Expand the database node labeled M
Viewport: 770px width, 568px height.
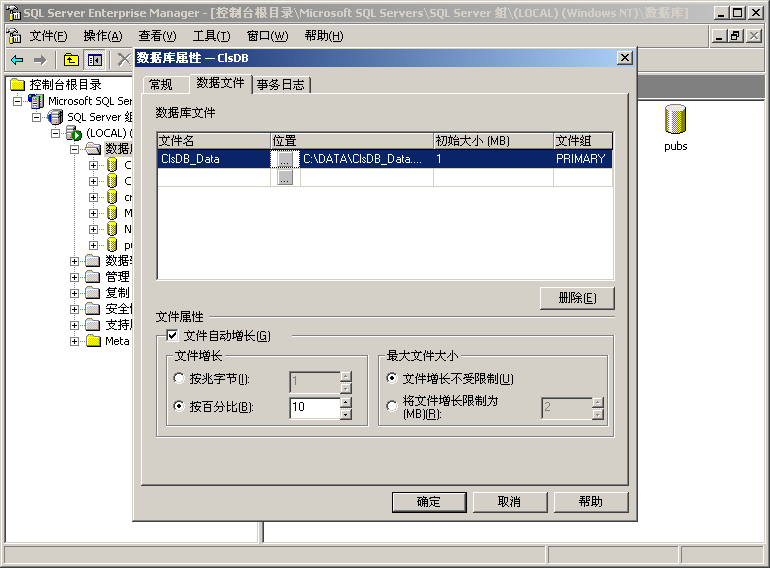93,214
